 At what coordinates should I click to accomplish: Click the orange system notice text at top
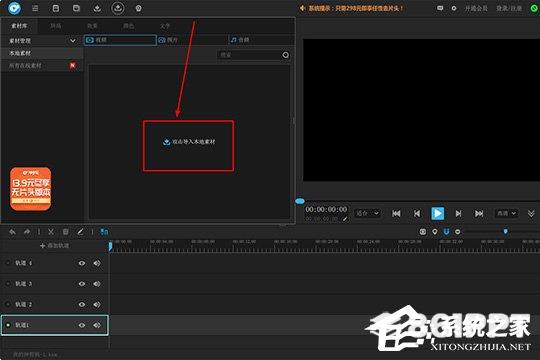pyautogui.click(x=355, y=8)
